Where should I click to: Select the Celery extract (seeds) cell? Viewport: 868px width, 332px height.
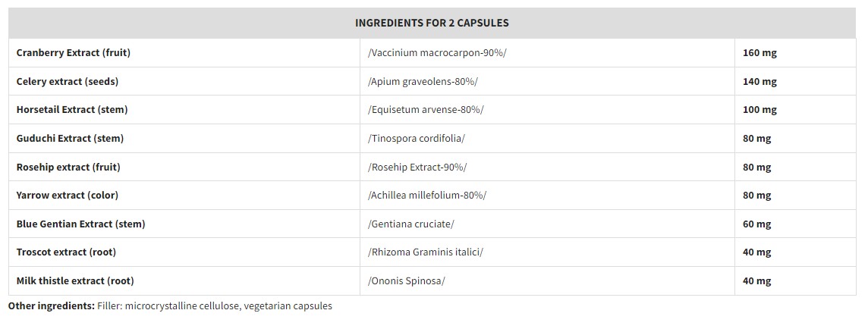(68, 81)
